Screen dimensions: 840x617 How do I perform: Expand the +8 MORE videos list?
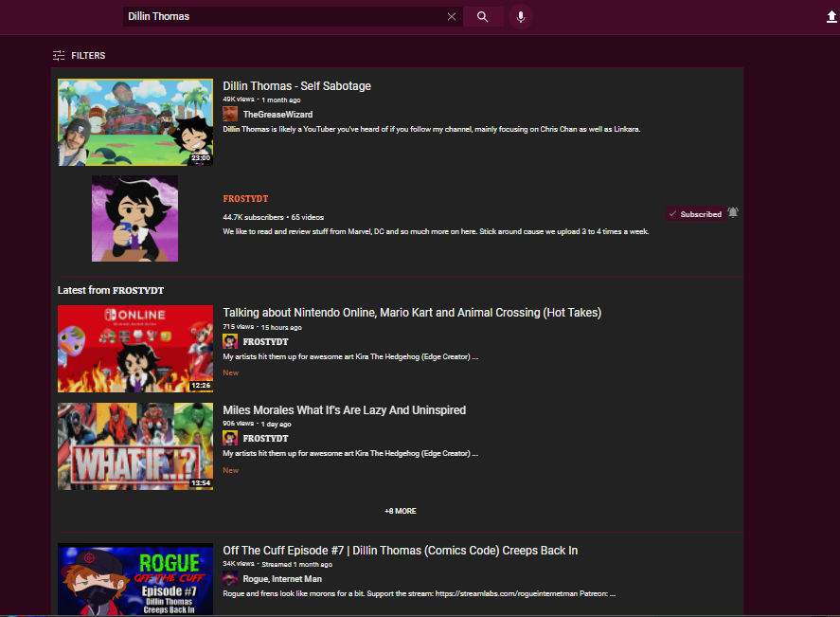click(x=401, y=511)
